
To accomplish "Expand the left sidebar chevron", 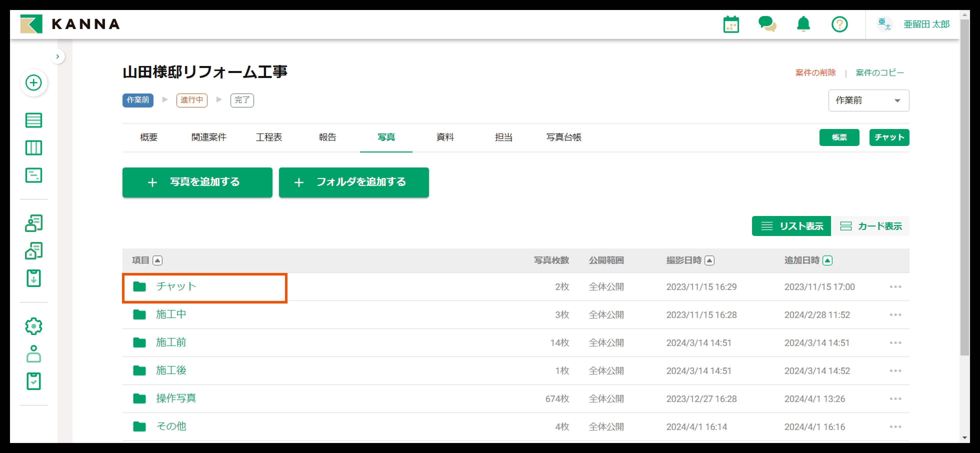I will 57,57.
